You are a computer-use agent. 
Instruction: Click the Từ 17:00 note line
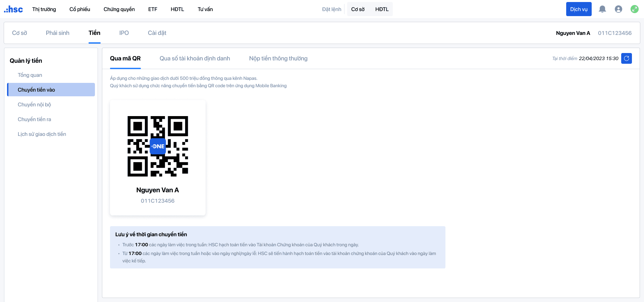[x=279, y=257]
